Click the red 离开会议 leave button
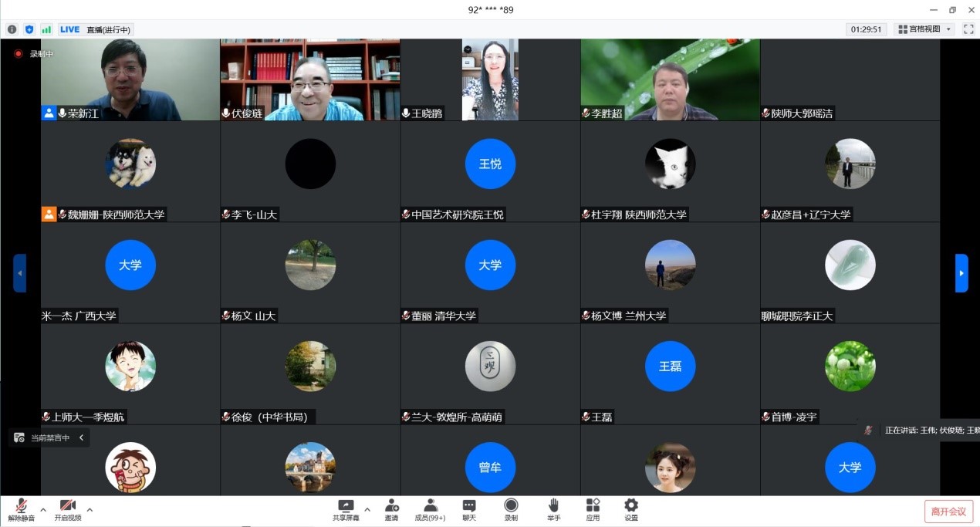Screen dimensions: 980x527 tap(948, 511)
